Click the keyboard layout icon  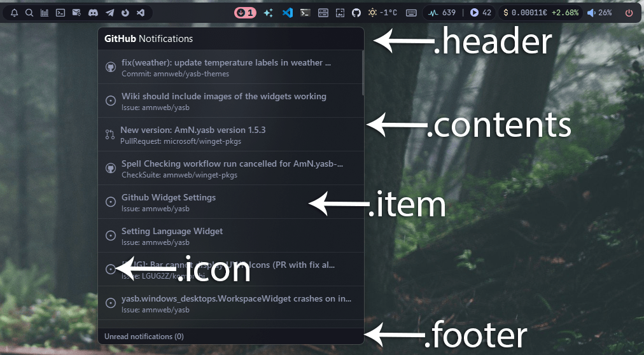click(x=411, y=13)
